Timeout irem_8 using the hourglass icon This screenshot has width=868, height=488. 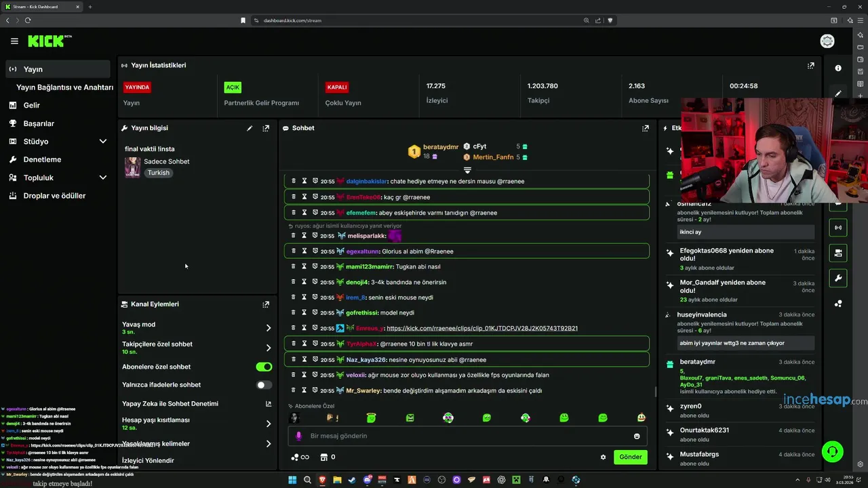click(x=304, y=297)
